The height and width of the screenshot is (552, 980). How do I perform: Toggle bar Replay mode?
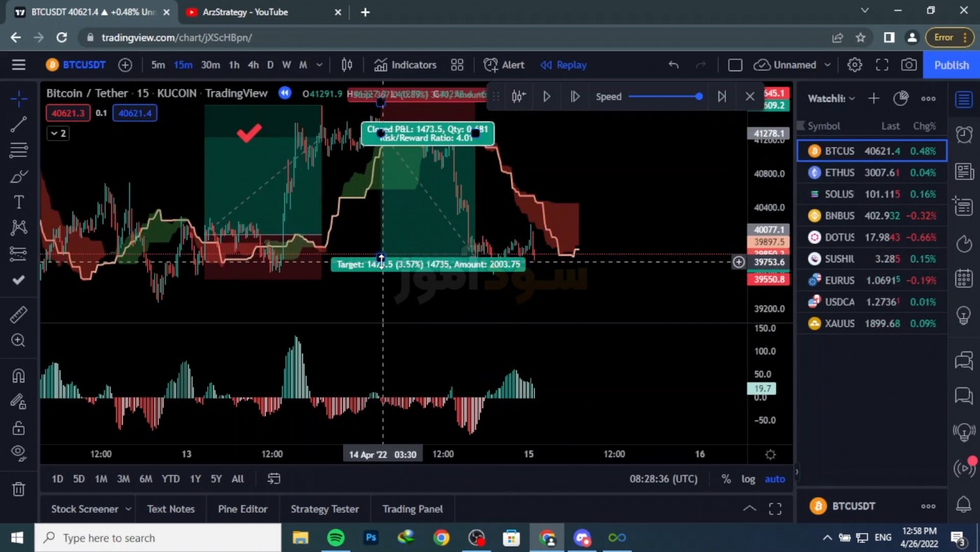(x=563, y=65)
